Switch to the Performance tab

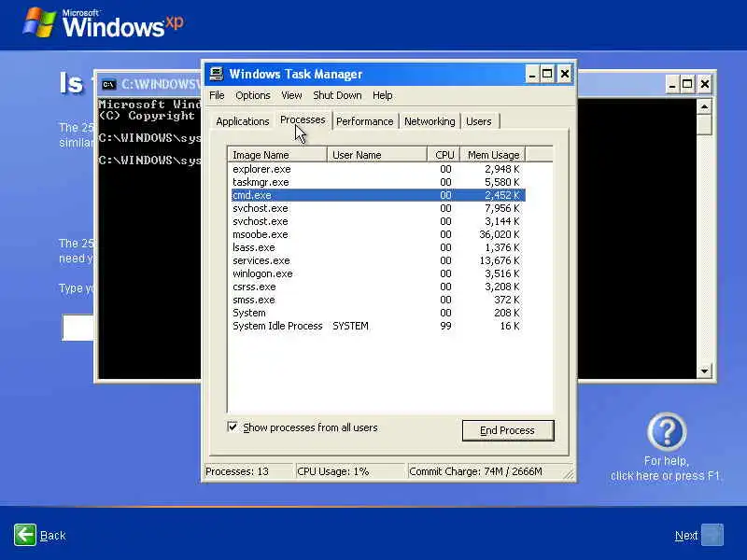click(x=365, y=121)
